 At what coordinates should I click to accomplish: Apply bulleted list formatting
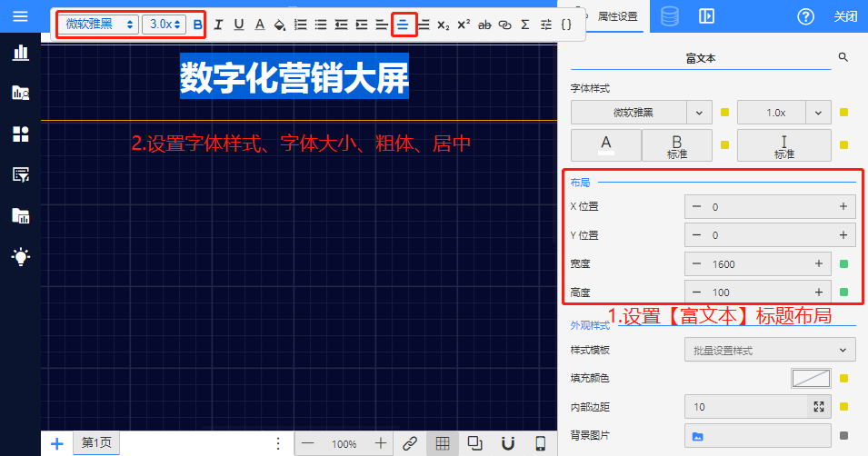pyautogui.click(x=321, y=25)
